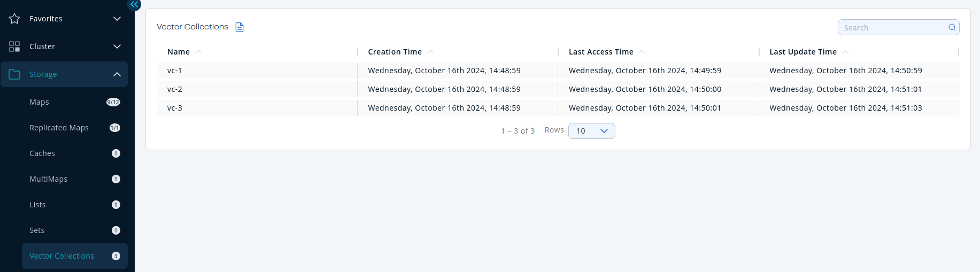
Task: Open Maps in the sidebar
Action: [x=40, y=102]
